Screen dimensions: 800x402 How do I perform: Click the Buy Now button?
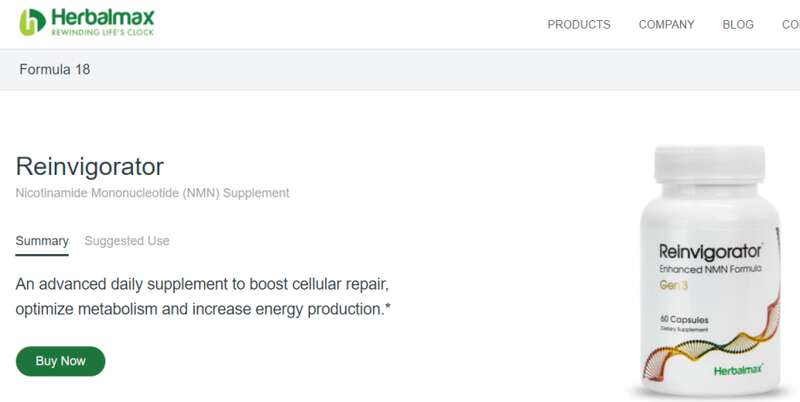[x=61, y=361]
